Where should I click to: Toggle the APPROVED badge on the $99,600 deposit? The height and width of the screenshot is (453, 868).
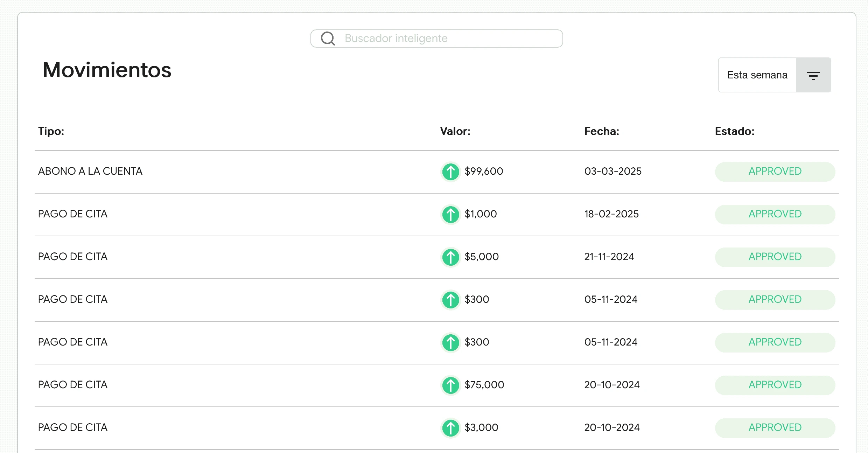coord(775,172)
